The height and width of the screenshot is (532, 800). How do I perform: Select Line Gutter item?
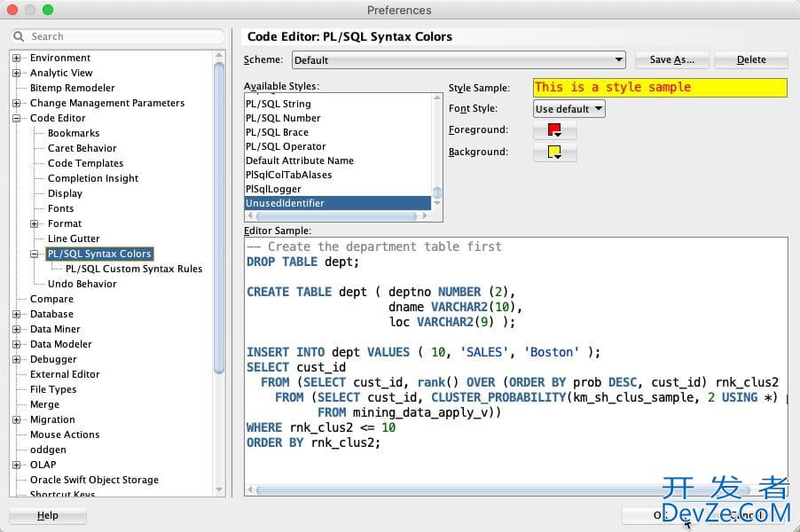[x=74, y=239]
